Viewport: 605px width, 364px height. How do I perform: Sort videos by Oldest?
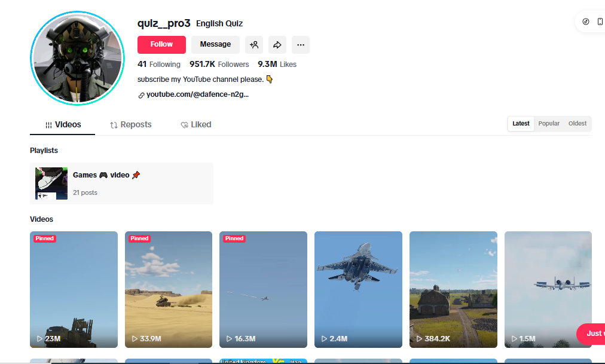pos(577,124)
